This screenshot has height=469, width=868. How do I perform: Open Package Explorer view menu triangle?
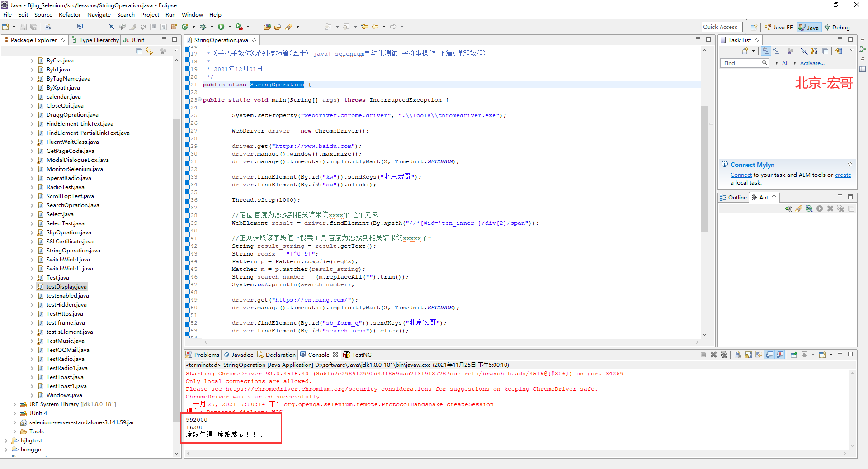click(x=176, y=51)
